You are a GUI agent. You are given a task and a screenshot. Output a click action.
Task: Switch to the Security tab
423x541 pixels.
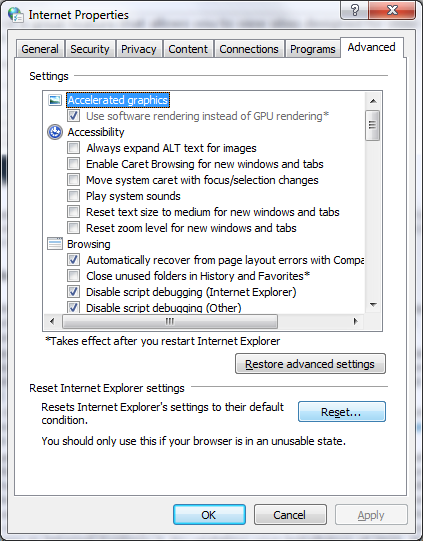click(x=90, y=49)
